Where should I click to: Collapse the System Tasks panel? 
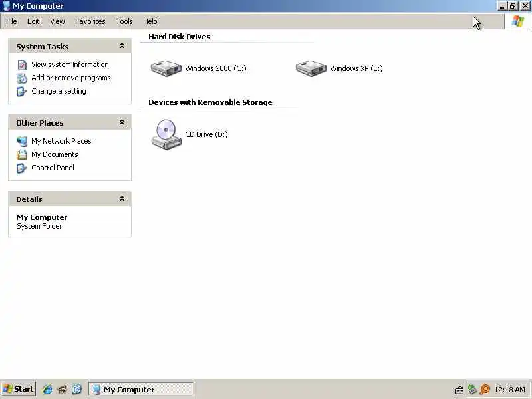122,46
